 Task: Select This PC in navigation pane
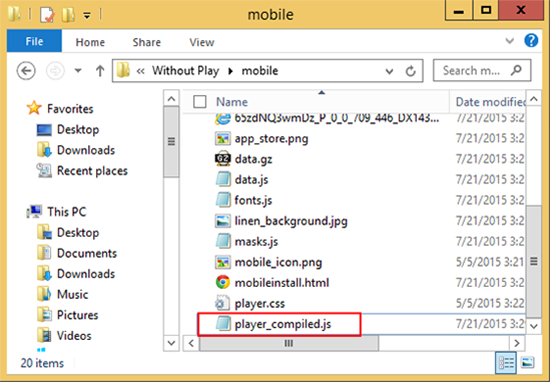tap(67, 212)
